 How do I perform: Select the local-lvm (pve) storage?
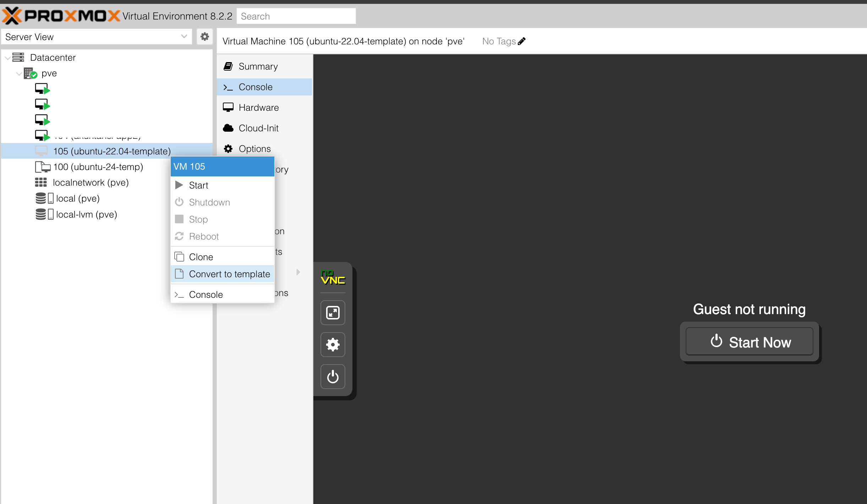point(86,214)
